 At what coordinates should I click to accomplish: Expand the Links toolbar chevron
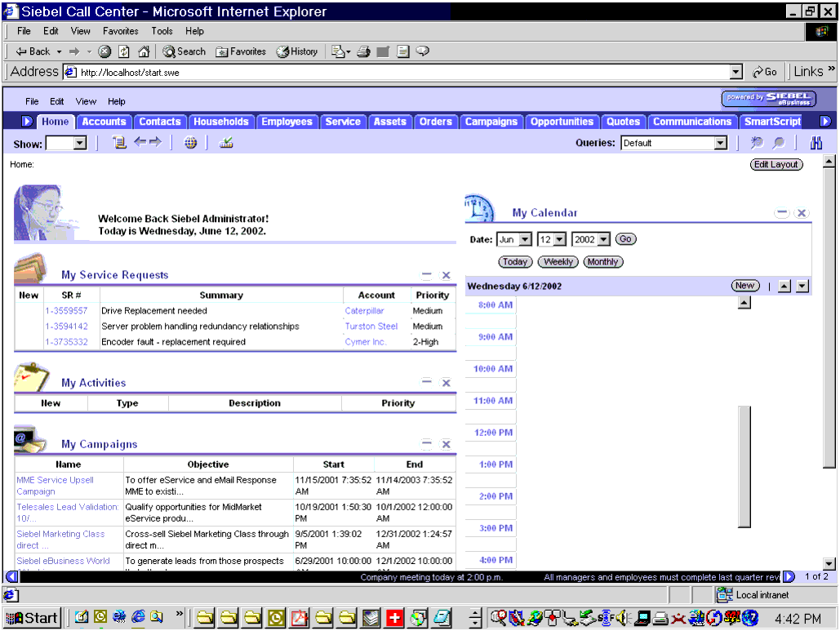coord(831,69)
